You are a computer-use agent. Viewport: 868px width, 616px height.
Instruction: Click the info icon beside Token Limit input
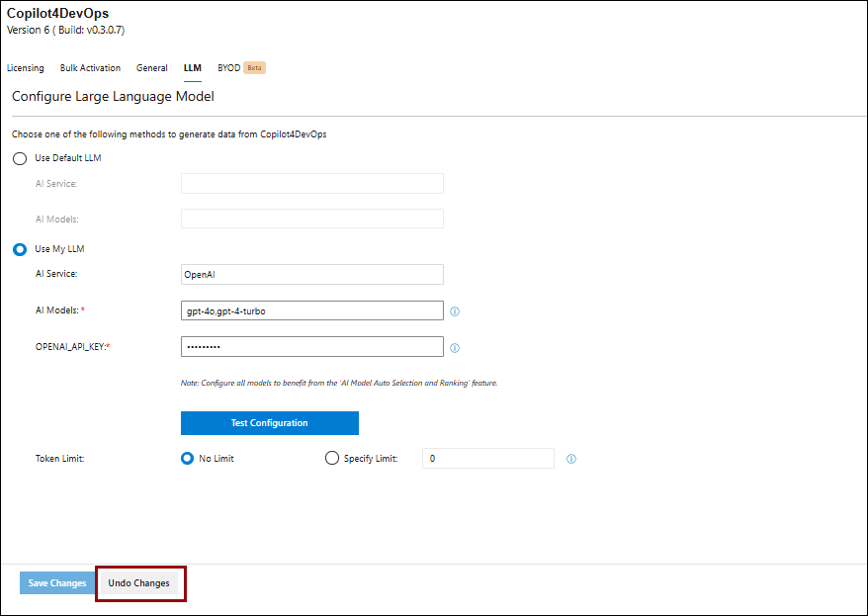click(570, 459)
